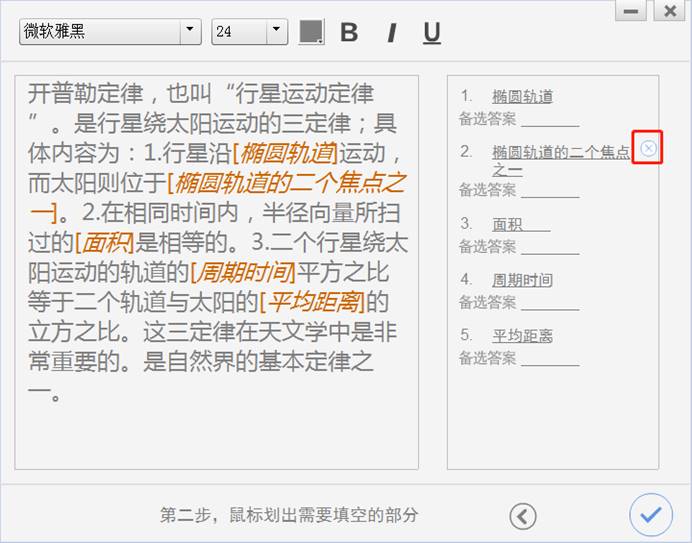692x543 pixels.
Task: Click the 备选答案 blank under item 4
Action: [x=550, y=304]
